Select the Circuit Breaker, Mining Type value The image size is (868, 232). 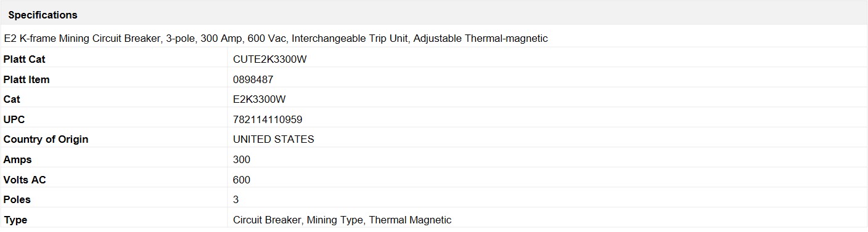tap(342, 220)
